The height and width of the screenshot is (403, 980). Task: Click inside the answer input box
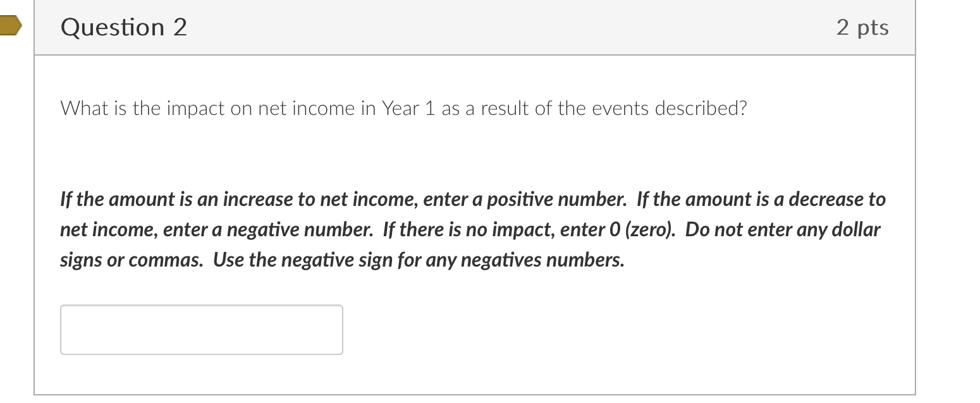tap(200, 329)
